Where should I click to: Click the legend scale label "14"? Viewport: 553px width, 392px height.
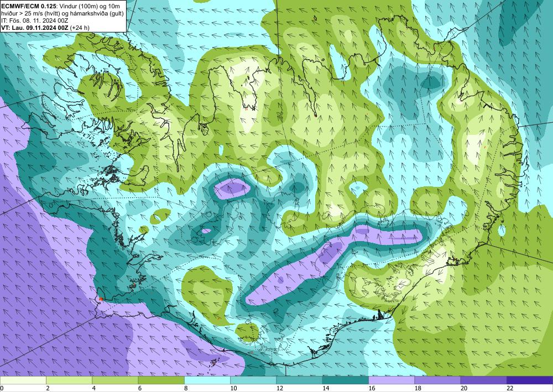(x=326, y=389)
